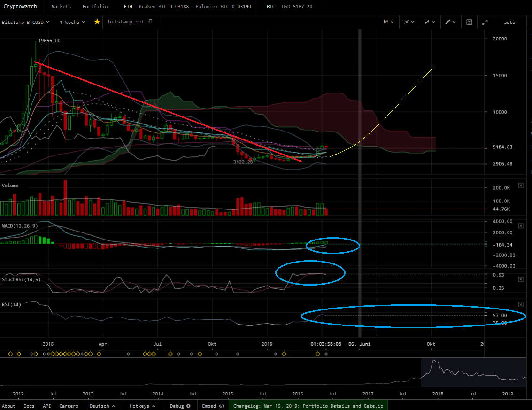Click the 19666.00 high price label
This screenshot has width=532, height=410.
pos(49,41)
